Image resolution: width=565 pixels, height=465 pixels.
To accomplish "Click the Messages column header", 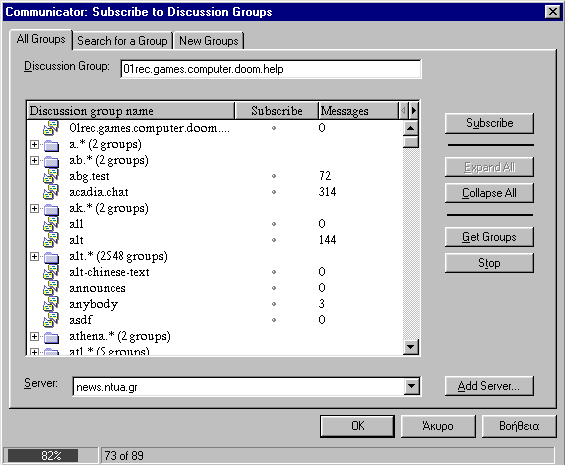I will coord(359,110).
